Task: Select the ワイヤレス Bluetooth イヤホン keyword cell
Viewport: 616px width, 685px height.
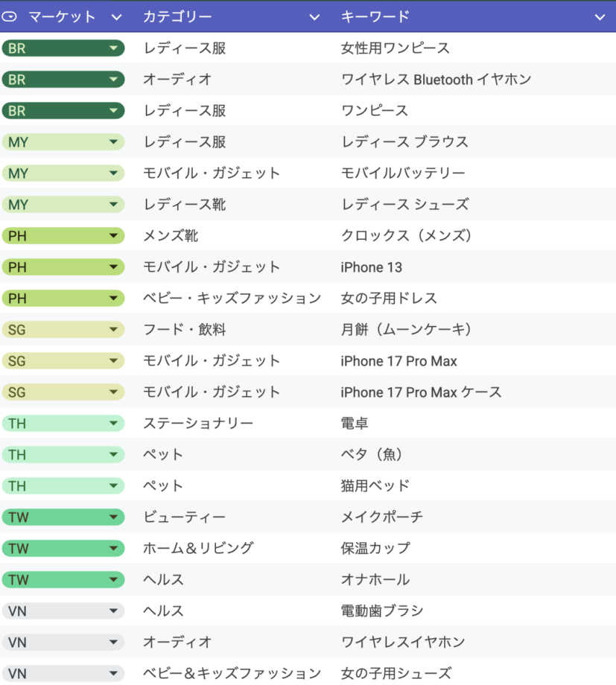Action: (436, 80)
